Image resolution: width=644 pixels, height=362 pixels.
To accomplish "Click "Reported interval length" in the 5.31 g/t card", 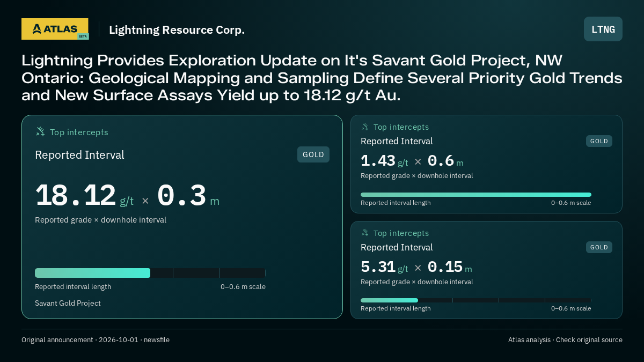I will [x=396, y=308].
